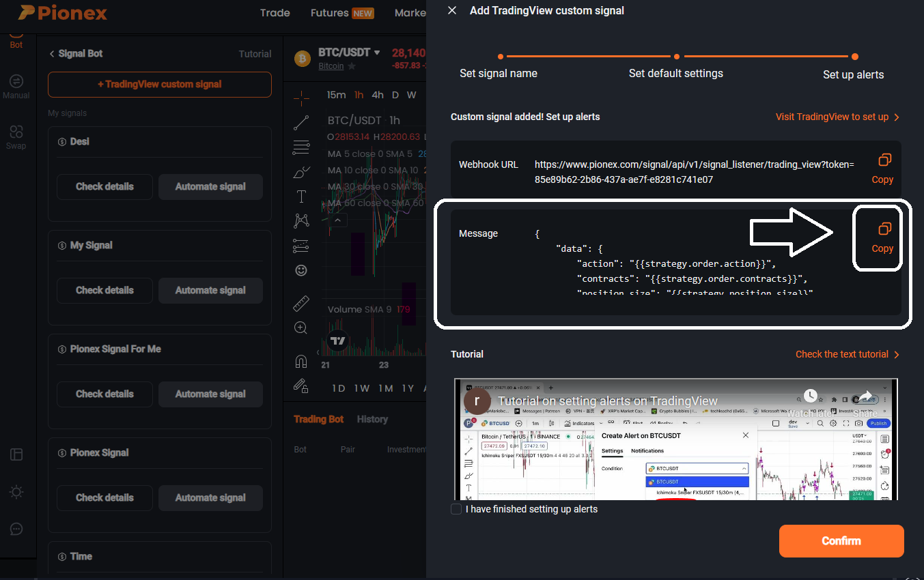Check 'I have finished setting up alerts'

tap(456, 509)
